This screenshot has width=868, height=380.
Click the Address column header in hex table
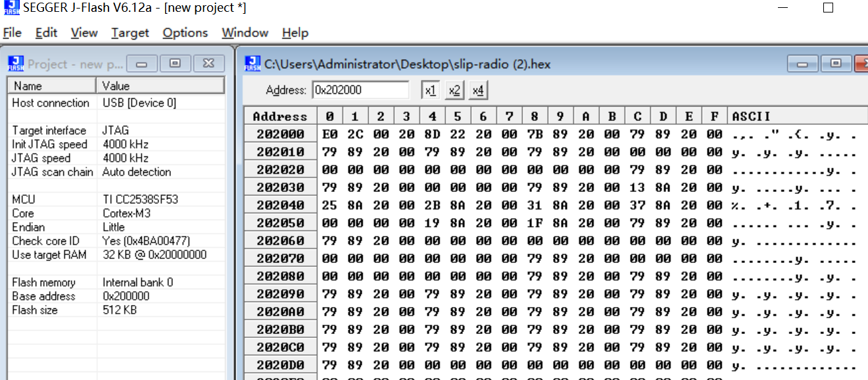tap(280, 116)
